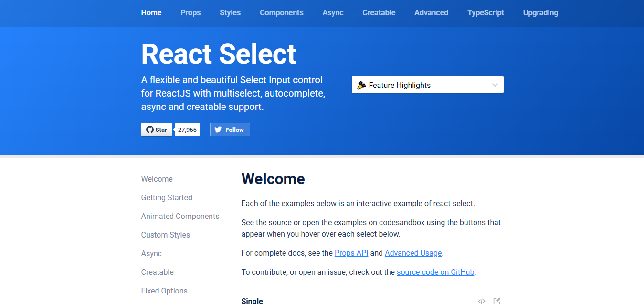644x304 pixels.
Task: Click the codesandbox edit icon beside Single
Action: [x=497, y=301]
